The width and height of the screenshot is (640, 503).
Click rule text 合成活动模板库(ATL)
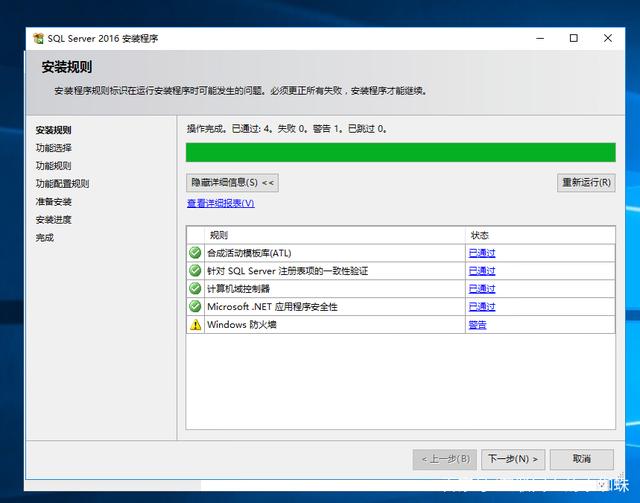coord(249,253)
